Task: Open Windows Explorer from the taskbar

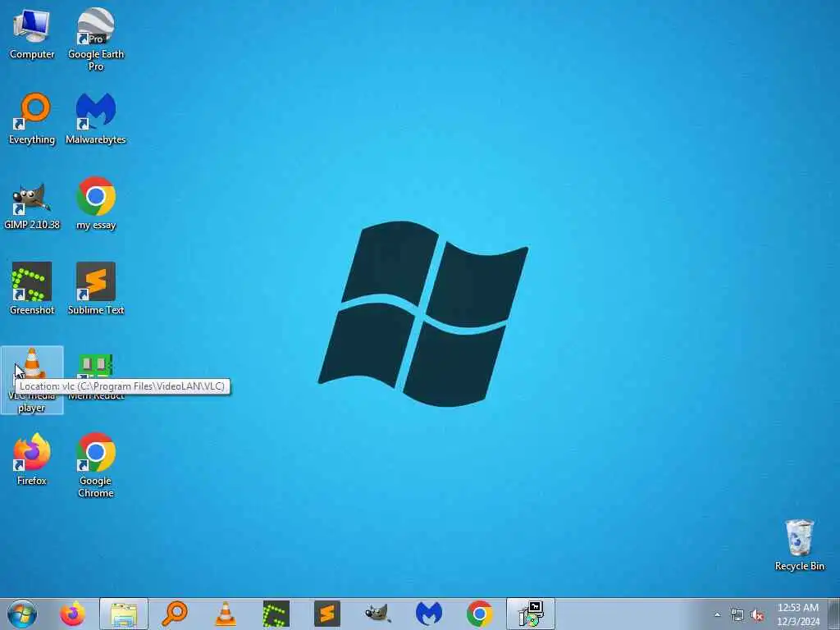Action: click(x=124, y=614)
